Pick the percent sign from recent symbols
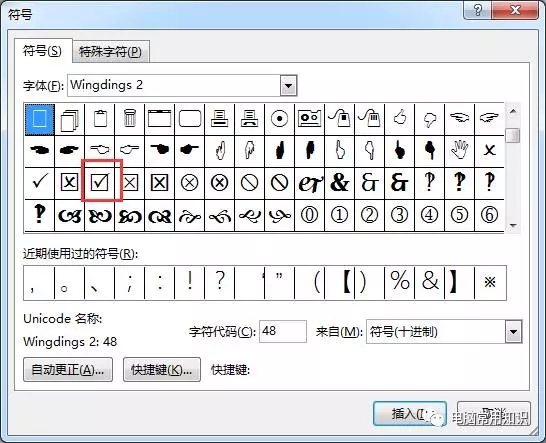The width and height of the screenshot is (546, 443). (400, 282)
